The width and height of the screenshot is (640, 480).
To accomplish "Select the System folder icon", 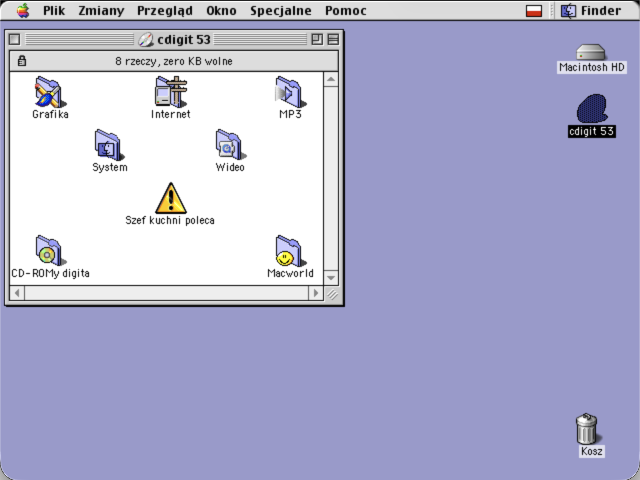I will tap(109, 145).
